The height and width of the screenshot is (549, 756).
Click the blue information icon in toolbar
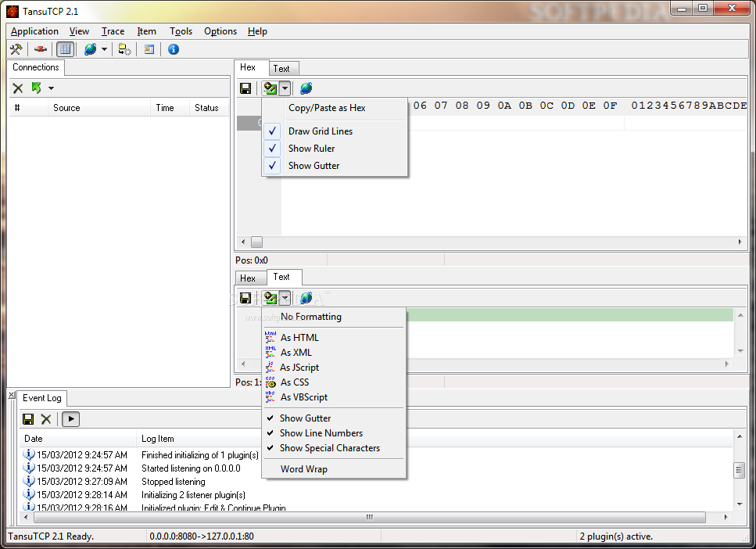pyautogui.click(x=174, y=49)
